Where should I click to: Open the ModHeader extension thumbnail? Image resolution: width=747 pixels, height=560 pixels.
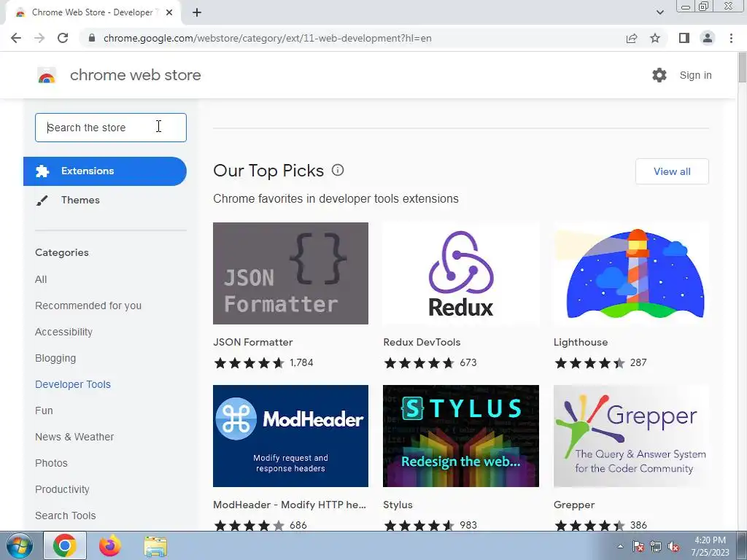pos(290,436)
